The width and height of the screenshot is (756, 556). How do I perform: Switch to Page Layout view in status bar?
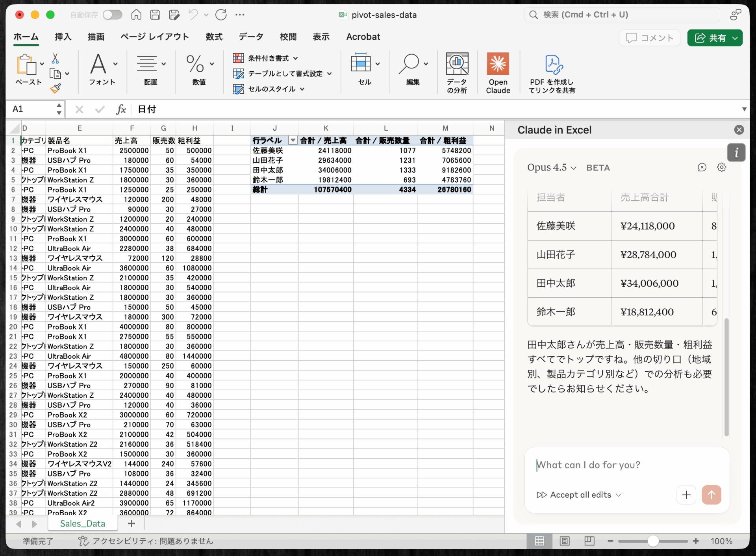(564, 541)
